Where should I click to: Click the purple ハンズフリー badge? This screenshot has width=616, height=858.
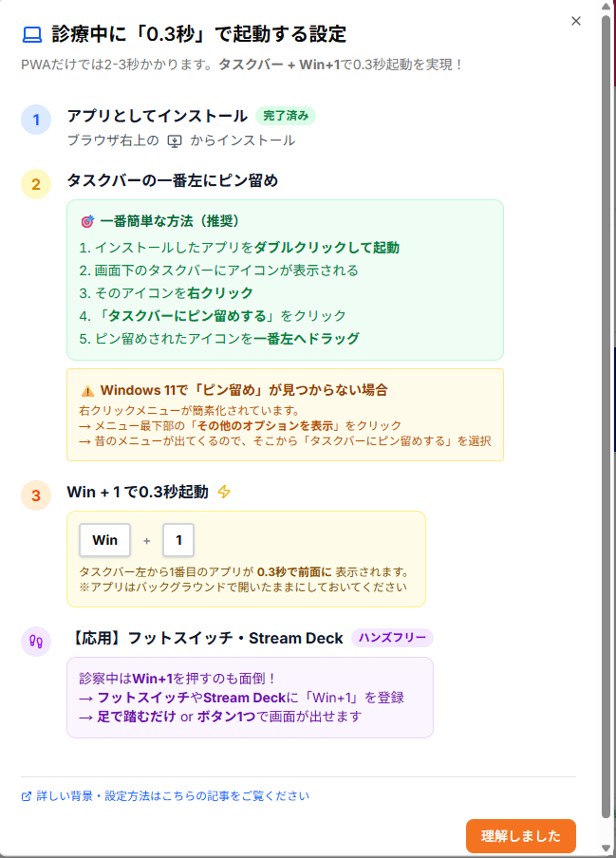392,638
